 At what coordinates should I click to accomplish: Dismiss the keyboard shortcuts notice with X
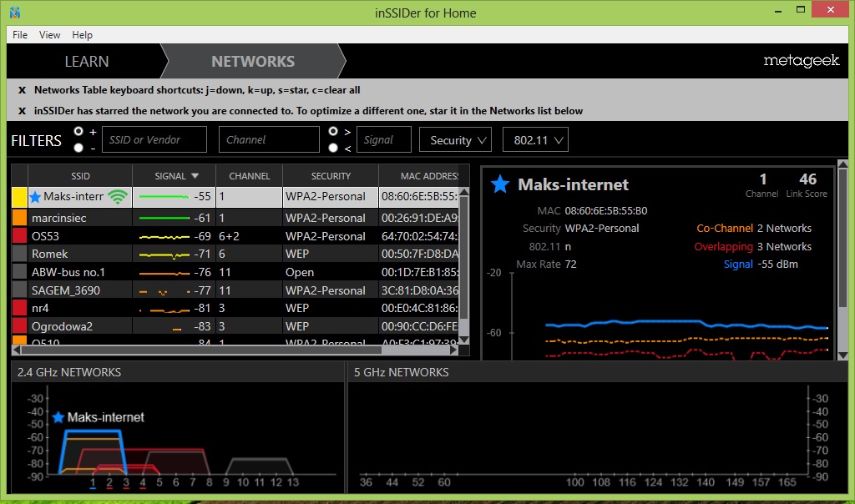pos(22,90)
